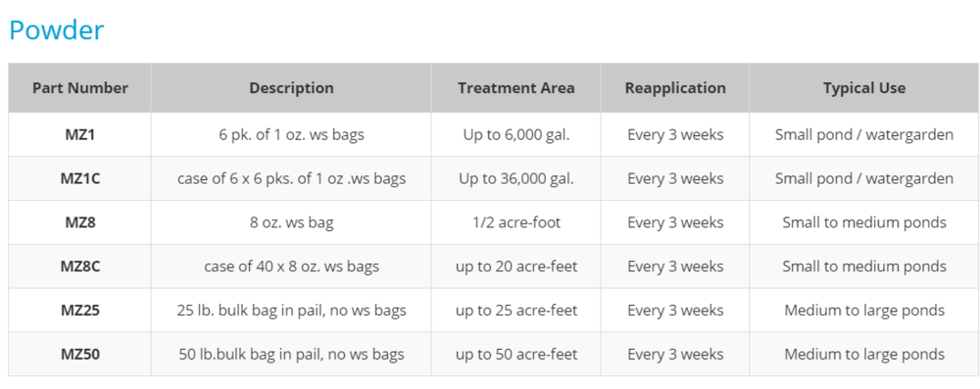Select the 'case of 40 x 8 oz. ws bags' cell

pyautogui.click(x=291, y=266)
